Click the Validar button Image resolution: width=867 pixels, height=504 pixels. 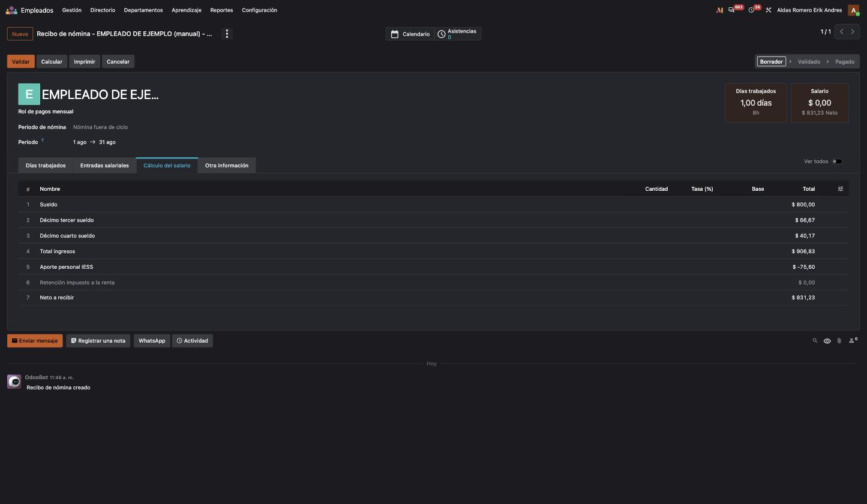pos(20,62)
